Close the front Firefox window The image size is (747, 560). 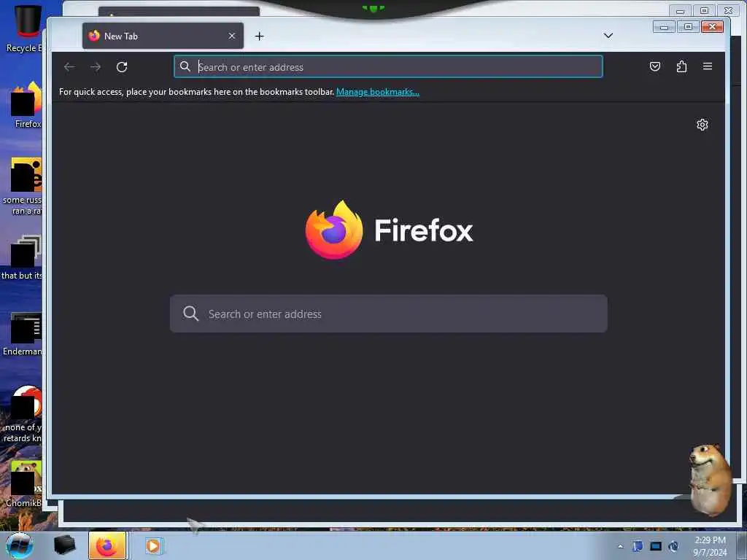[712, 27]
